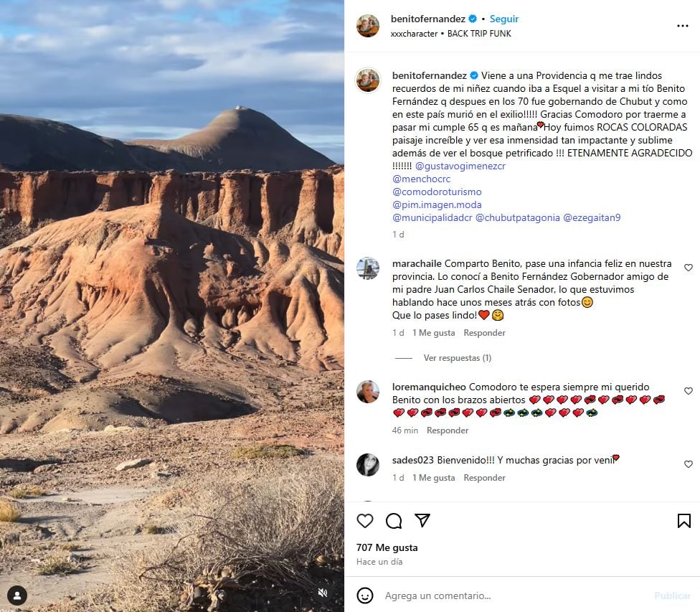Like the post with heart icon
The width and height of the screenshot is (700, 612).
point(365,521)
